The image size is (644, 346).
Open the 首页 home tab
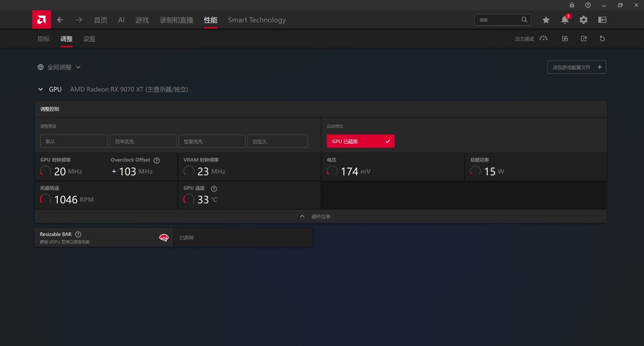click(101, 20)
